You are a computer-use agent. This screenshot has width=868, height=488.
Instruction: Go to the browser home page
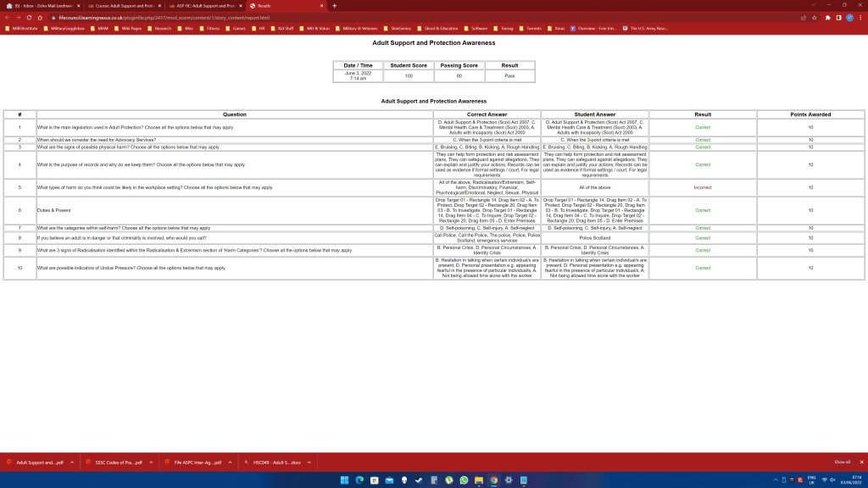39,17
